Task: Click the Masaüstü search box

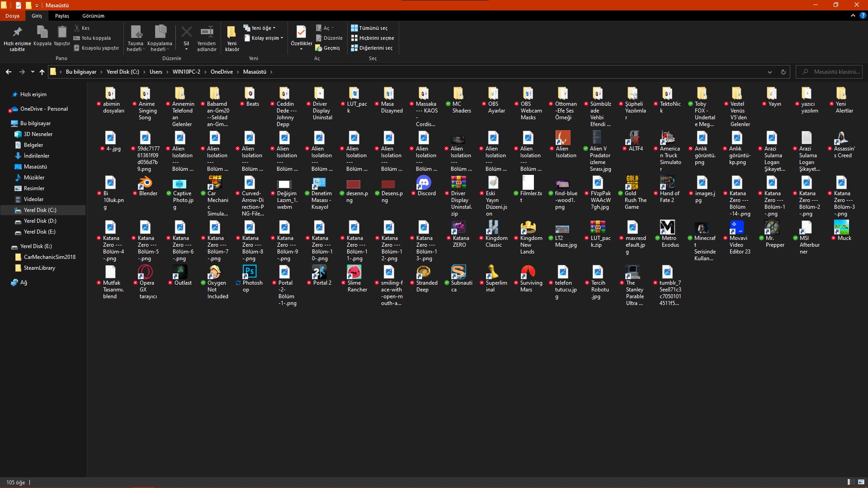Action: pos(829,72)
